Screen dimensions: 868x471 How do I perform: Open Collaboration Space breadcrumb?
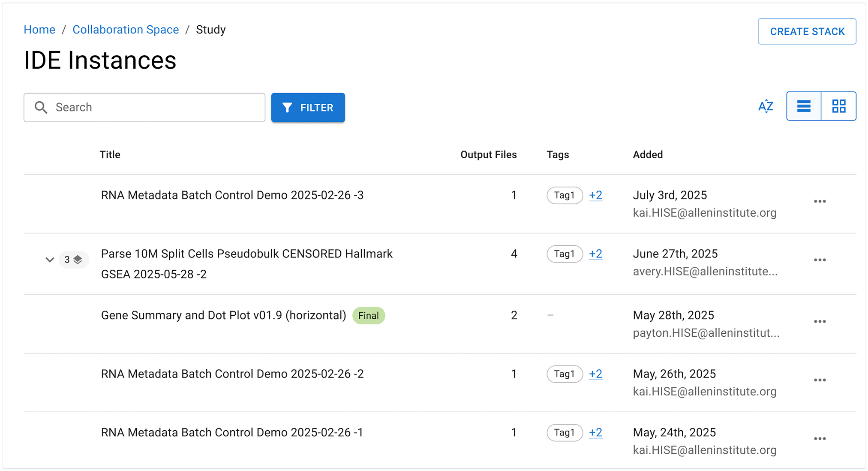pyautogui.click(x=126, y=30)
